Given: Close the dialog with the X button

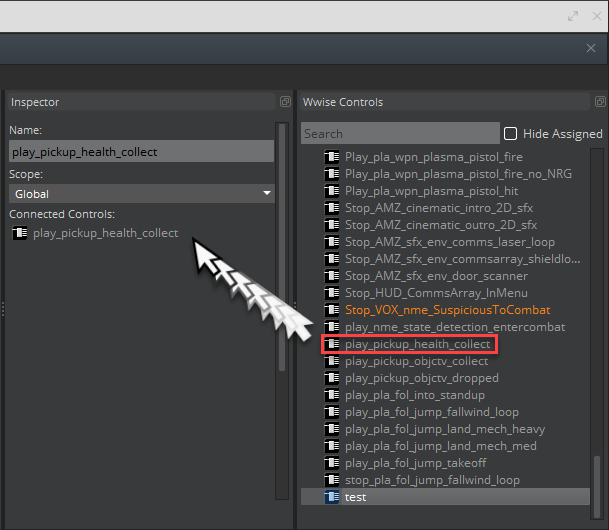Looking at the screenshot, I should coord(590,48).
